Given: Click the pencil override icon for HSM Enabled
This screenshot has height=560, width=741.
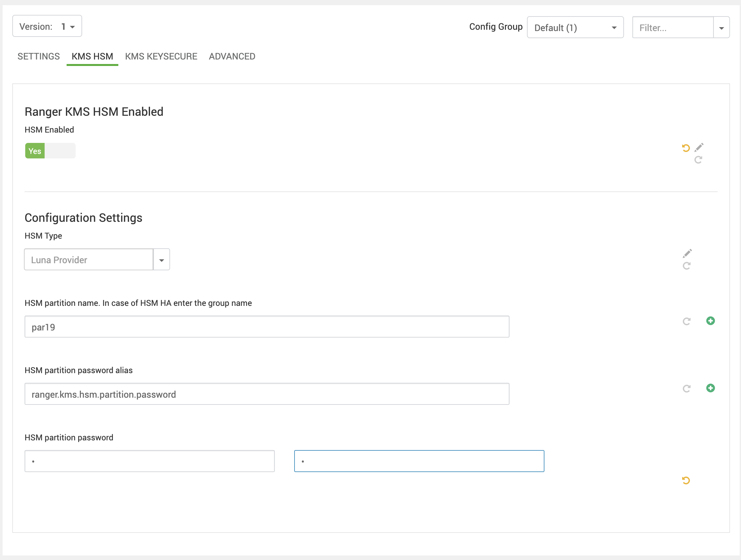Looking at the screenshot, I should [699, 147].
